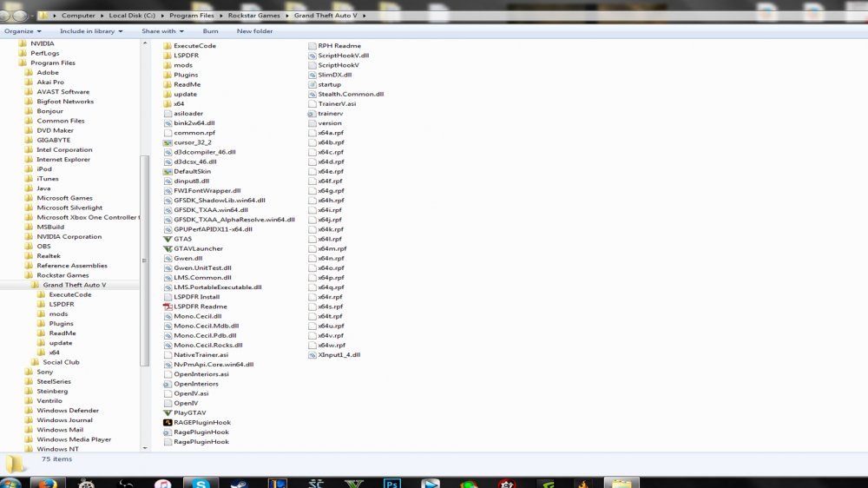Expand breadcrumb arrow after Program Files
This screenshot has height=488, width=868.
(220, 16)
